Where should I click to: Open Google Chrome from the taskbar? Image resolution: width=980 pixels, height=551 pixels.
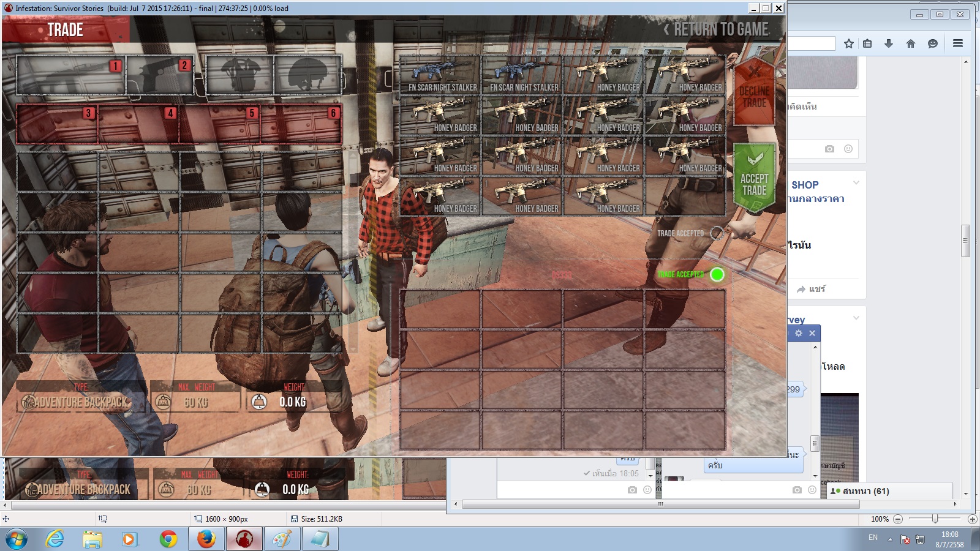[168, 539]
